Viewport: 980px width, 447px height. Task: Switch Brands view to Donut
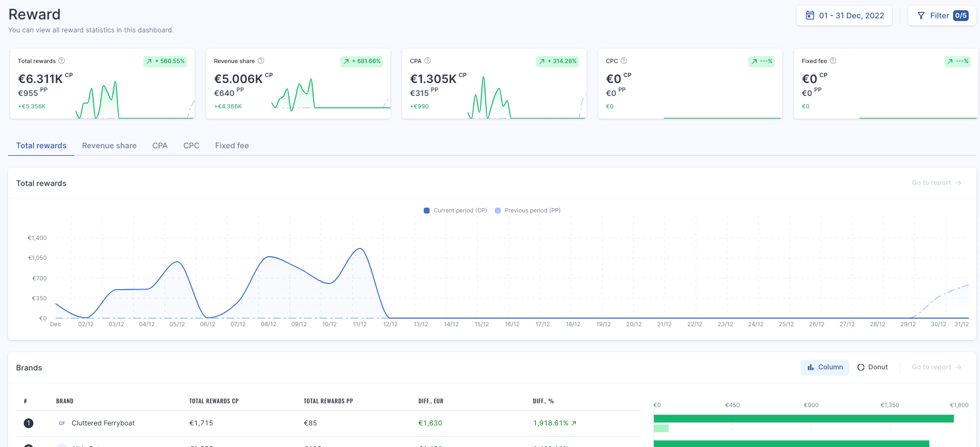873,367
